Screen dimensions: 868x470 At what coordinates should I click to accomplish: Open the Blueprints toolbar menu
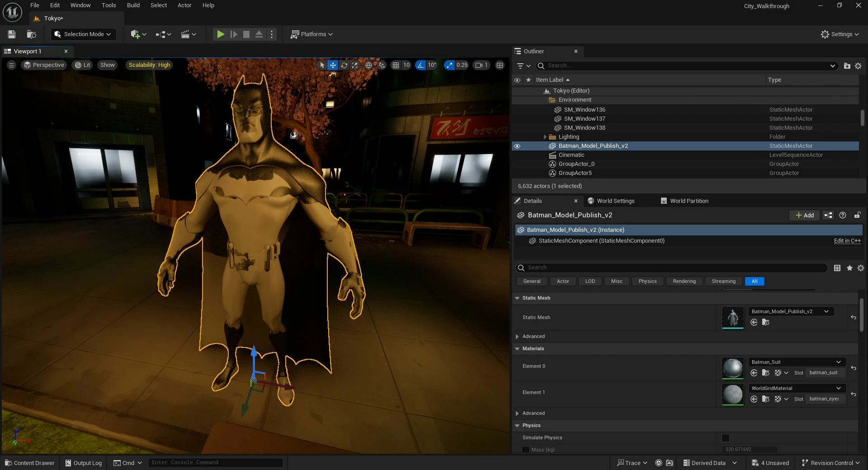[163, 34]
